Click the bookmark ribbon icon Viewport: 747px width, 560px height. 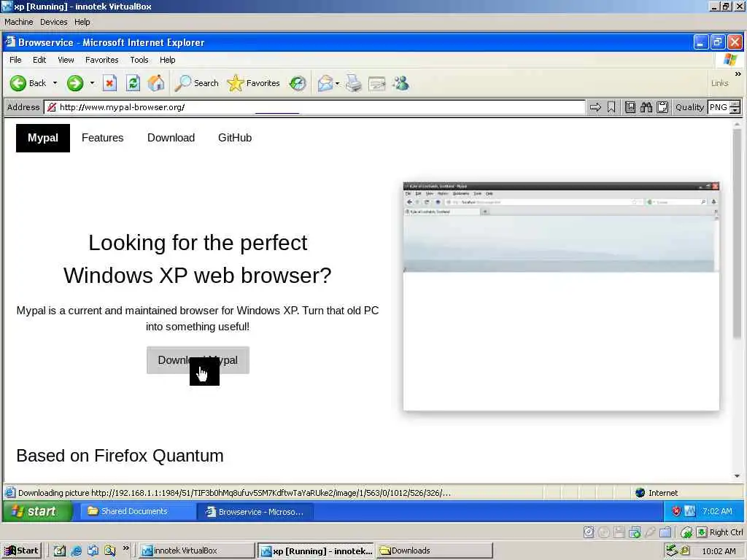coord(611,107)
